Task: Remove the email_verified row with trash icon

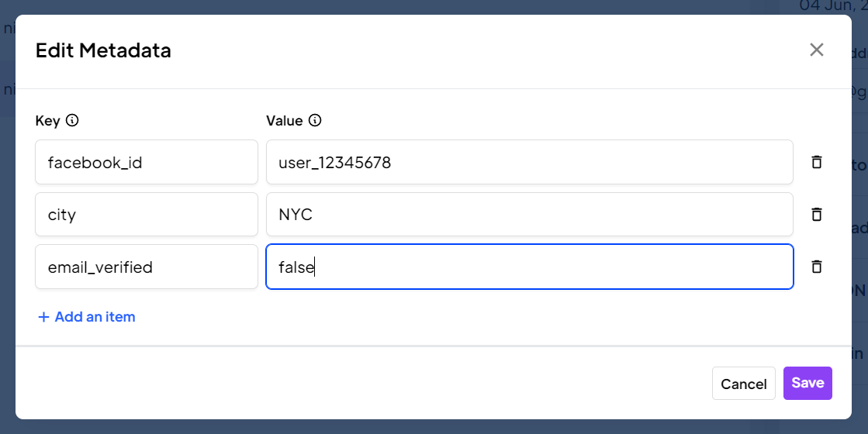Action: [x=816, y=267]
